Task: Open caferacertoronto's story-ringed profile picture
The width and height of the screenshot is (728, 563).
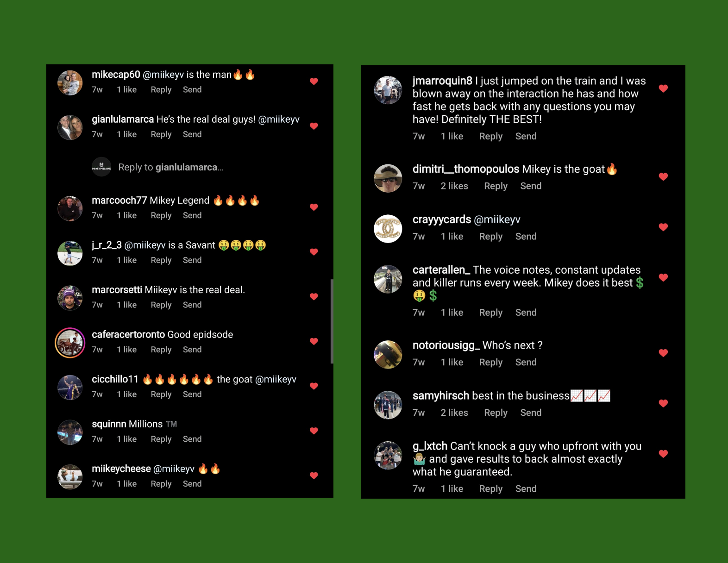Action: click(70, 343)
